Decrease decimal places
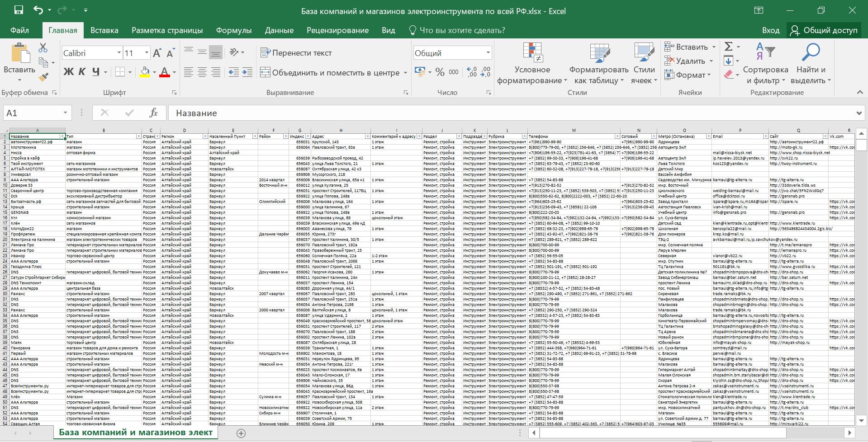 [x=485, y=72]
